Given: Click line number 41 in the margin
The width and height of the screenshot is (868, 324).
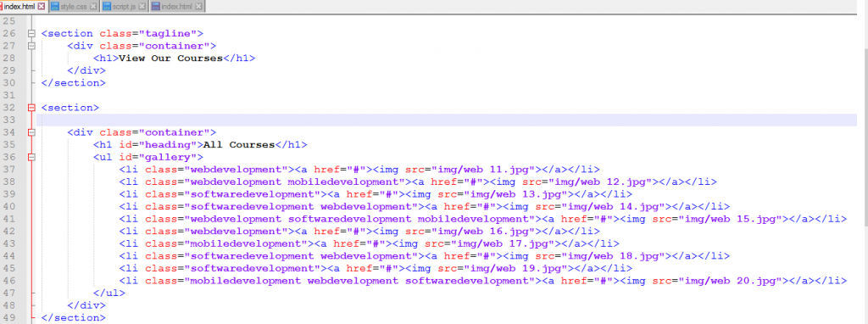Looking at the screenshot, I should (x=9, y=219).
